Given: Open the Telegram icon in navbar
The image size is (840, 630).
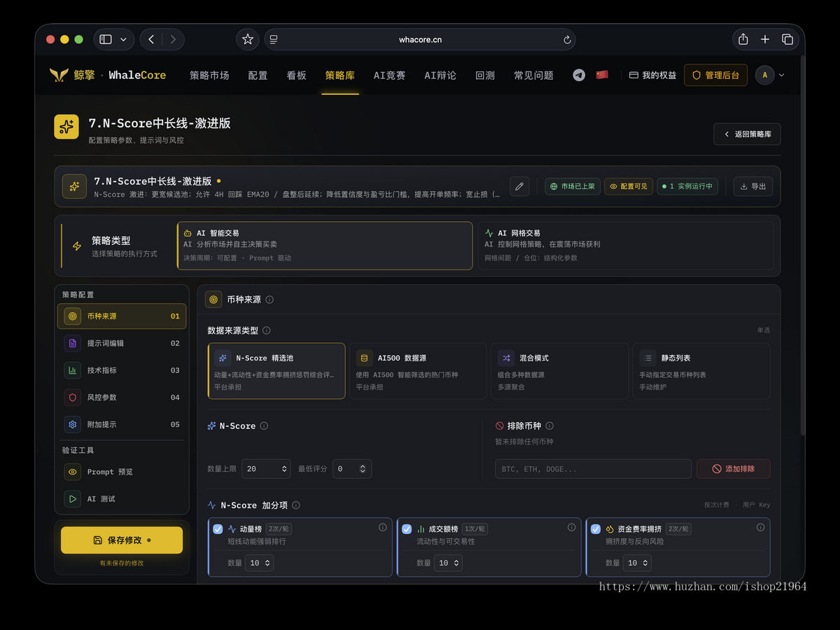Looking at the screenshot, I should (x=579, y=75).
